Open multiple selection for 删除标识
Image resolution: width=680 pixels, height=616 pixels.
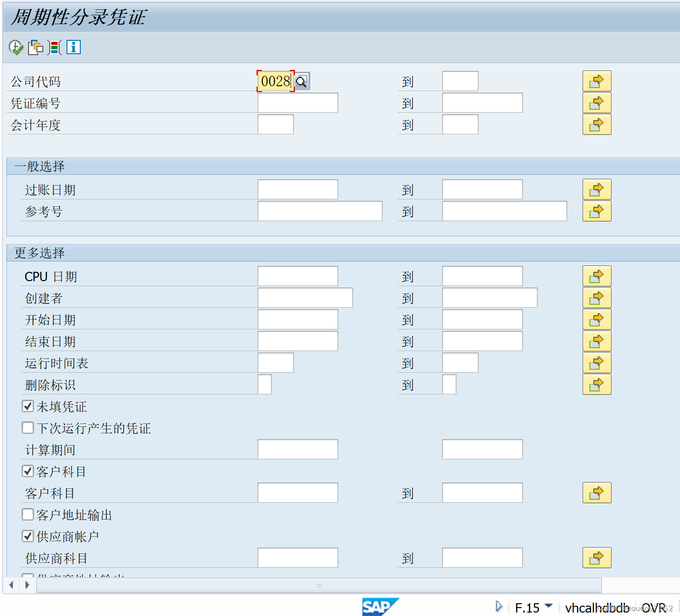[x=596, y=385]
